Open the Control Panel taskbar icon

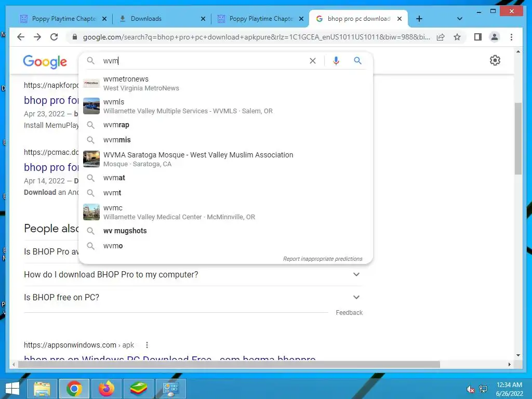click(x=170, y=389)
